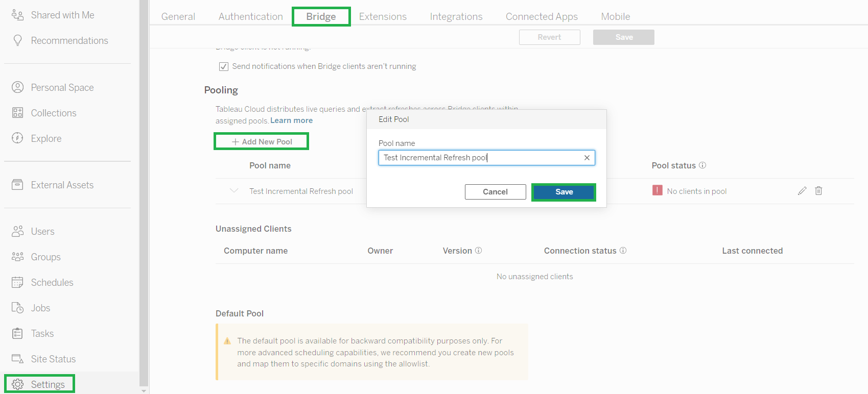868x394 pixels.
Task: Click Computer name column header
Action: point(255,251)
